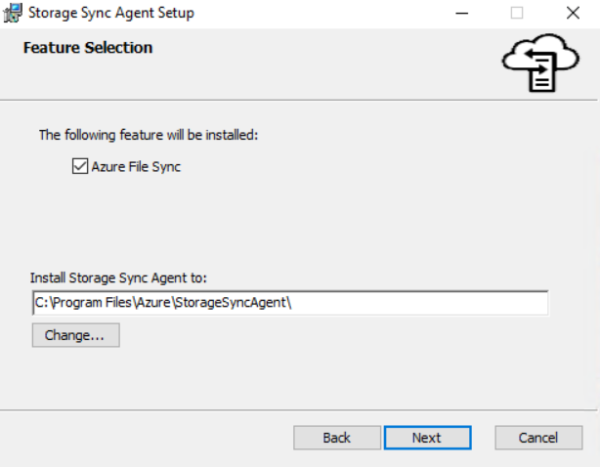This screenshot has height=467, width=600.
Task: Click the disabled maximize window button
Action: point(517,13)
